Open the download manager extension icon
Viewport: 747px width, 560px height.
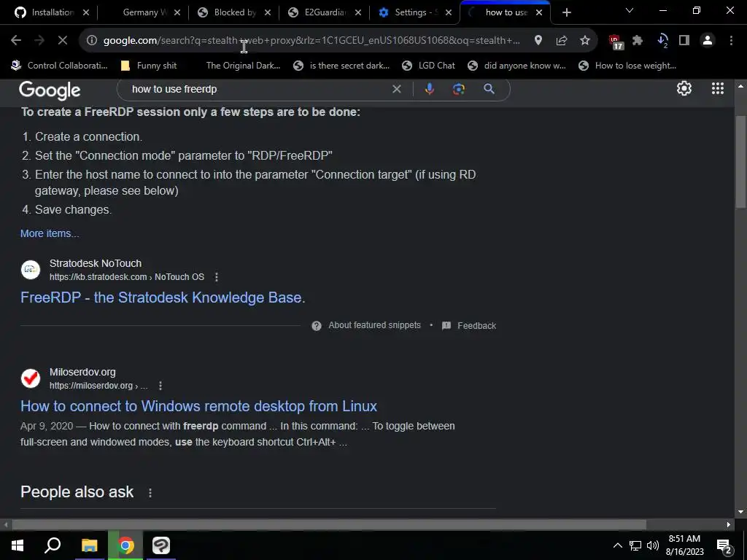pos(662,41)
